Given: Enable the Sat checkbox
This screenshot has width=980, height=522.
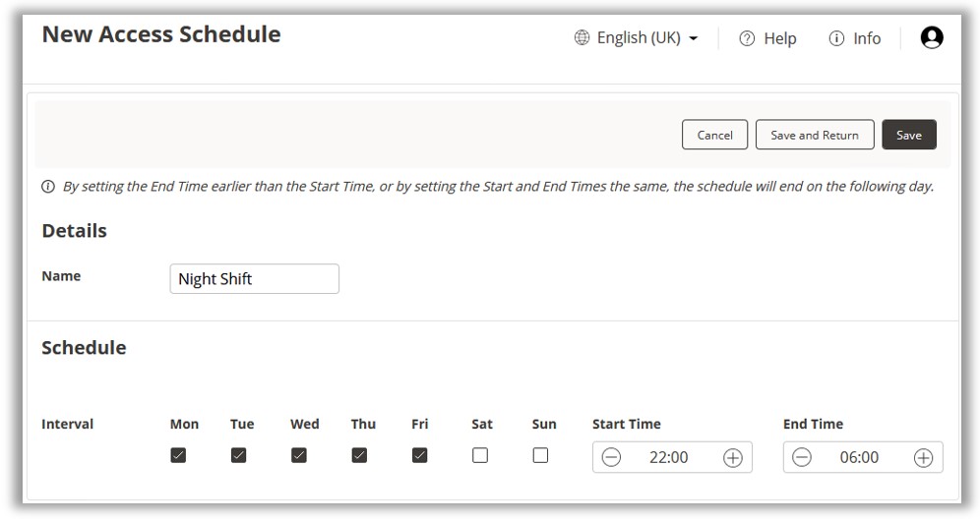Looking at the screenshot, I should click(x=480, y=456).
